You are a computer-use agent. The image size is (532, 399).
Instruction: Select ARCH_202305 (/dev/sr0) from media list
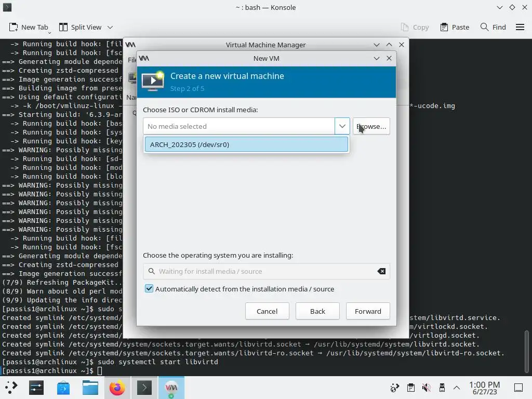[246, 144]
